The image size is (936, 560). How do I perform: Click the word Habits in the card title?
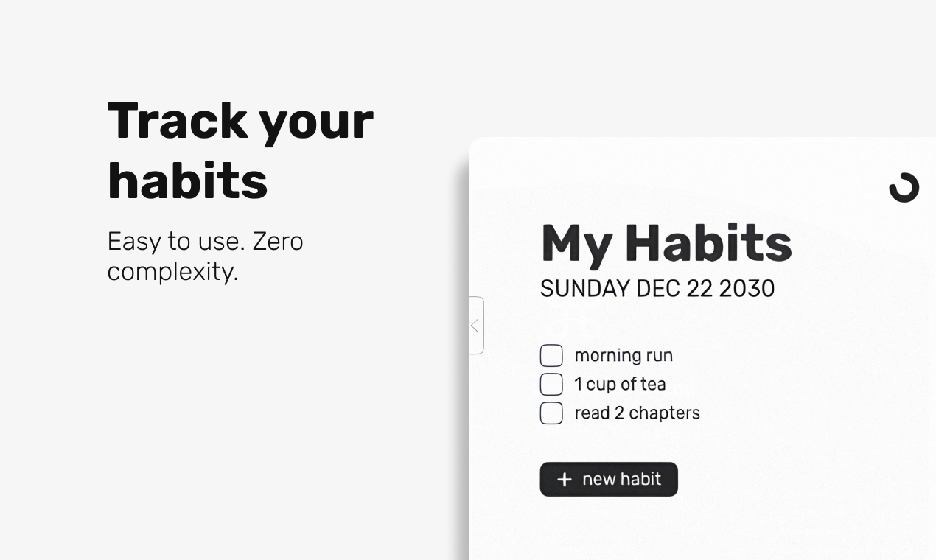(x=708, y=243)
